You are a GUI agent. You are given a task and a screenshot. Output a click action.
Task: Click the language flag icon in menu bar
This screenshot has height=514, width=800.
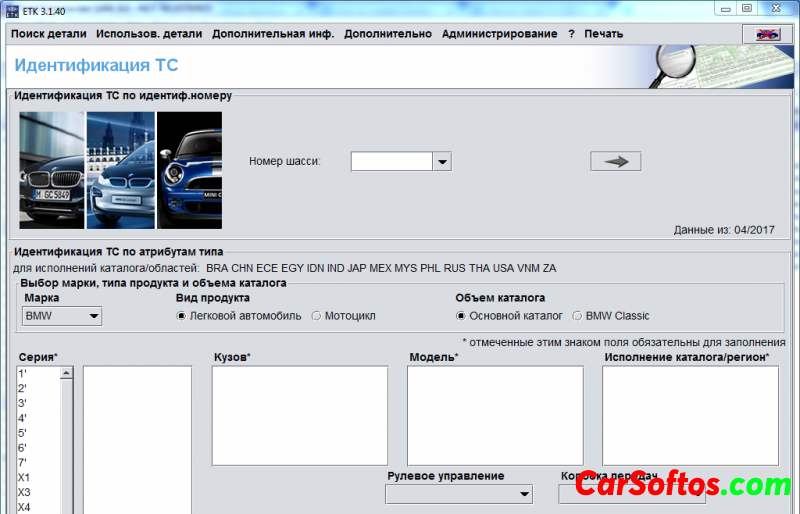[x=766, y=34]
